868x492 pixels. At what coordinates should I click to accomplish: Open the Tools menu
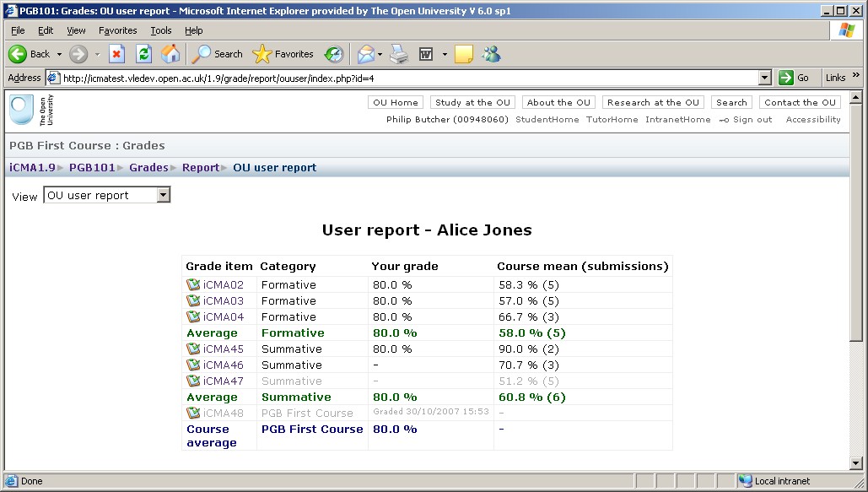[x=161, y=30]
